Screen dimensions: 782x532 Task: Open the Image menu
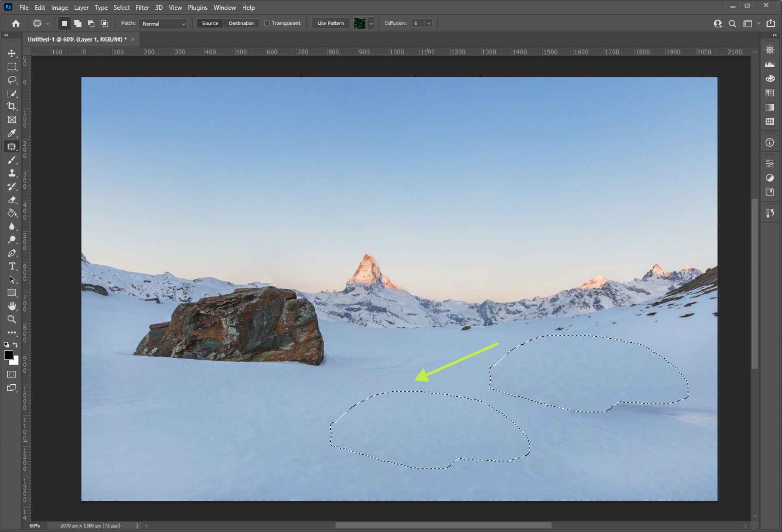(x=59, y=7)
